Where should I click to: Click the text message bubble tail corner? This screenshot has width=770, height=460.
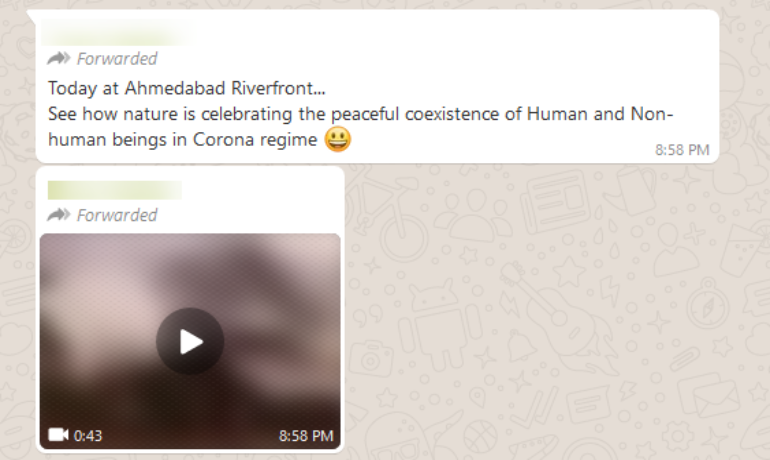coord(31,16)
